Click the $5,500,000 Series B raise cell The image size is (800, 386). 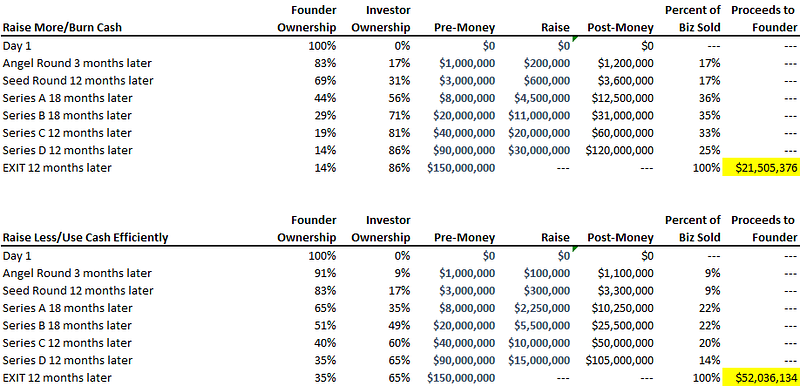(542, 325)
